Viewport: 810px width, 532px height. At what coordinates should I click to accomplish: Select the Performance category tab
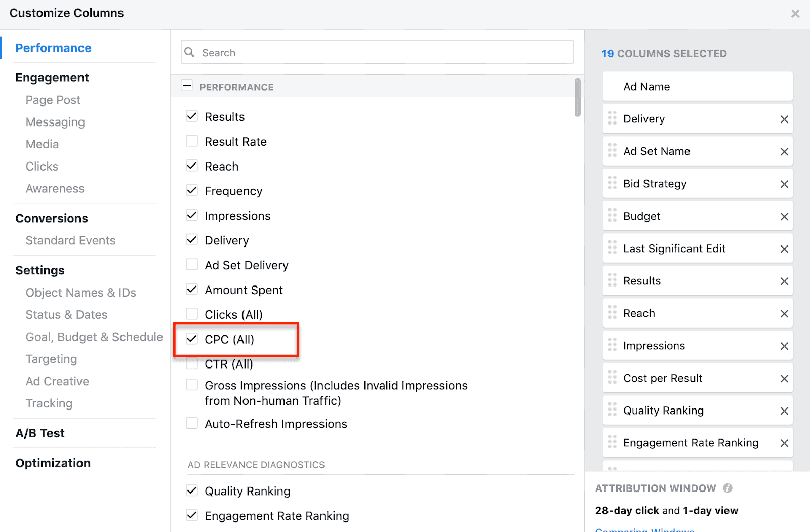(x=53, y=48)
